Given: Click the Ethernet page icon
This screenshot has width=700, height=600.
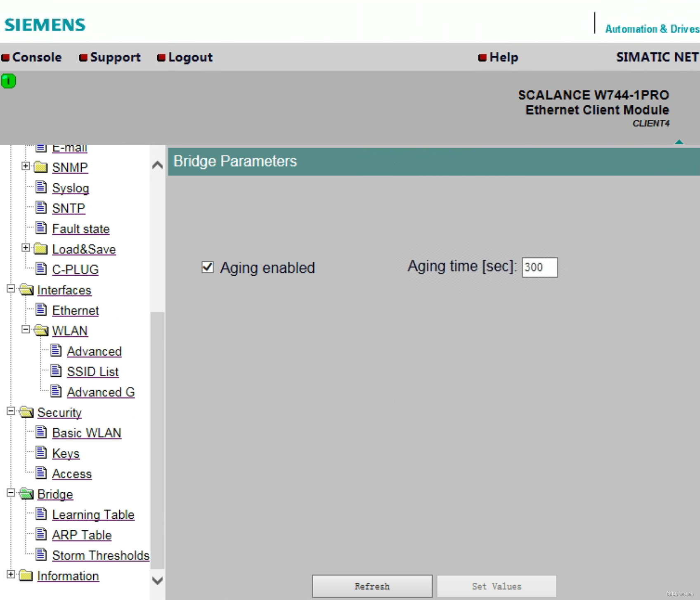Looking at the screenshot, I should coord(41,309).
